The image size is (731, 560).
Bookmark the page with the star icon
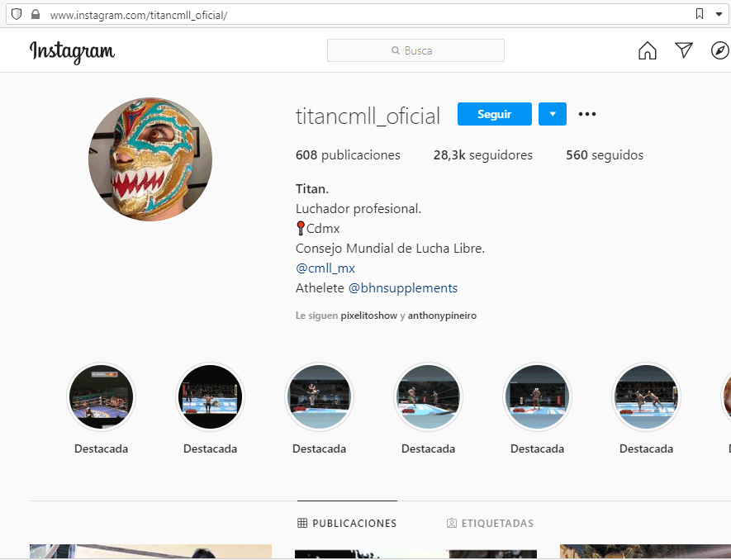tap(698, 14)
